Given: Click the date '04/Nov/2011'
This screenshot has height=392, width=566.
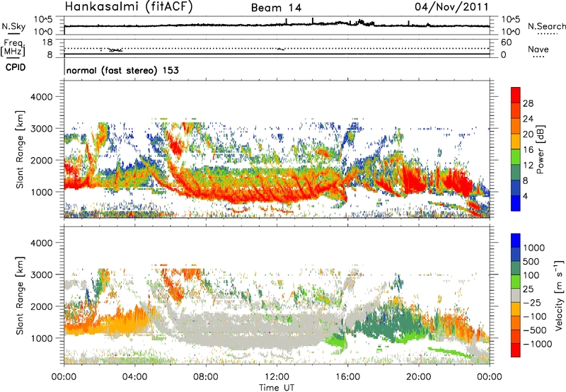Looking at the screenshot, I should point(451,7).
